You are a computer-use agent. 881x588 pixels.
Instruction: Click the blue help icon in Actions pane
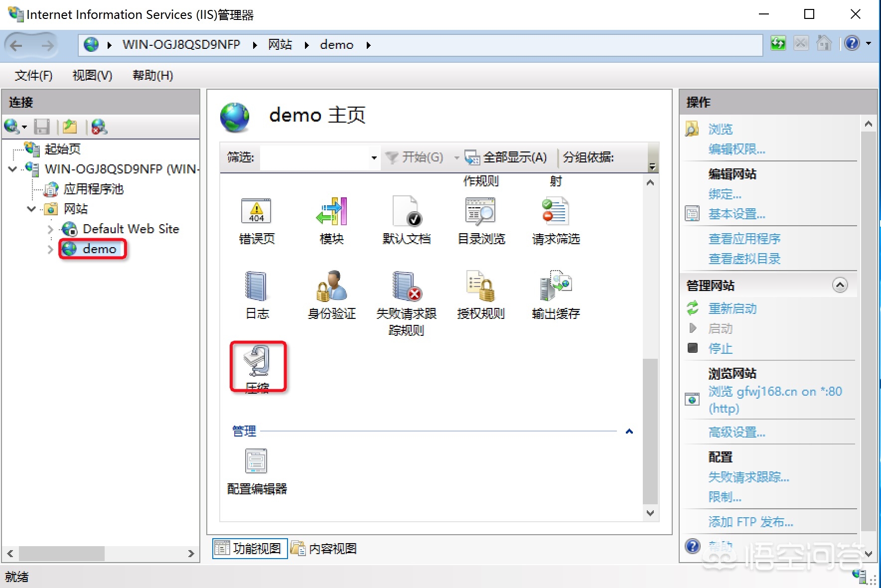693,546
